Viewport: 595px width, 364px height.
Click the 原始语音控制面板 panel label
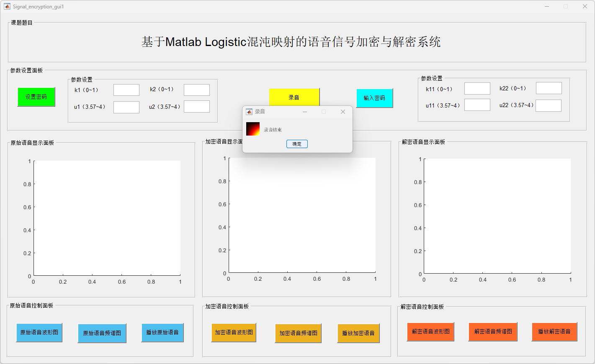(x=31, y=305)
